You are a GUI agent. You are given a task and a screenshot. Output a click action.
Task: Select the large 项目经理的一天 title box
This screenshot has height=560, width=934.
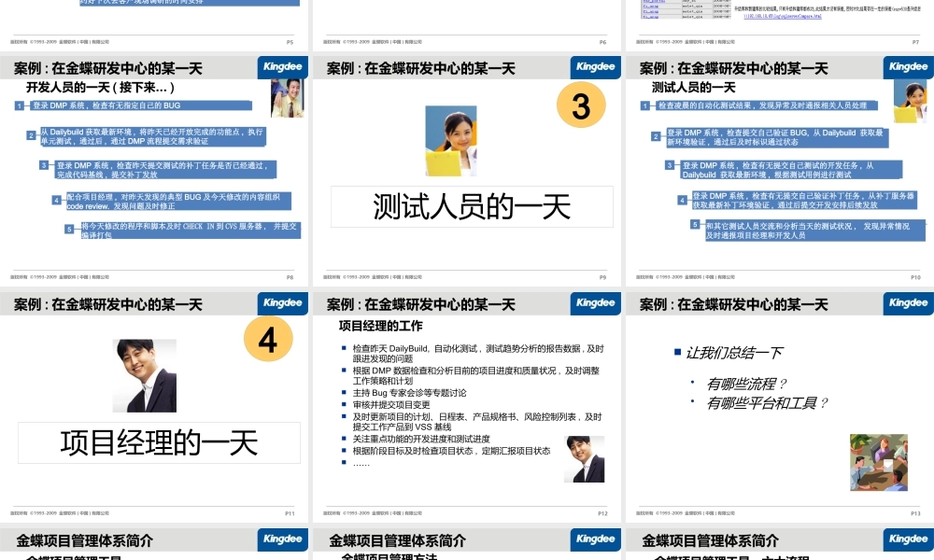tap(159, 442)
